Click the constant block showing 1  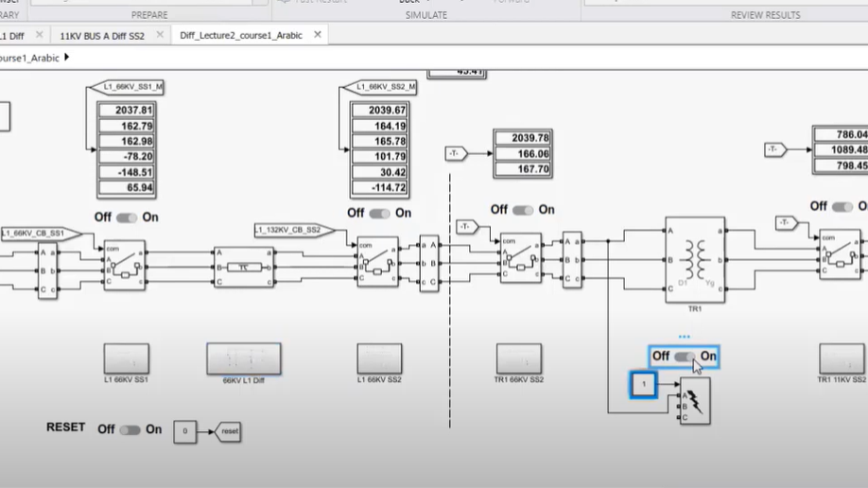tap(644, 384)
